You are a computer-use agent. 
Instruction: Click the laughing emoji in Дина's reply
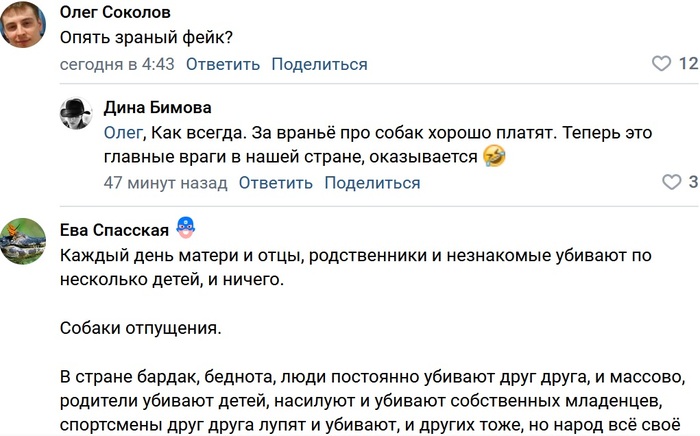494,157
